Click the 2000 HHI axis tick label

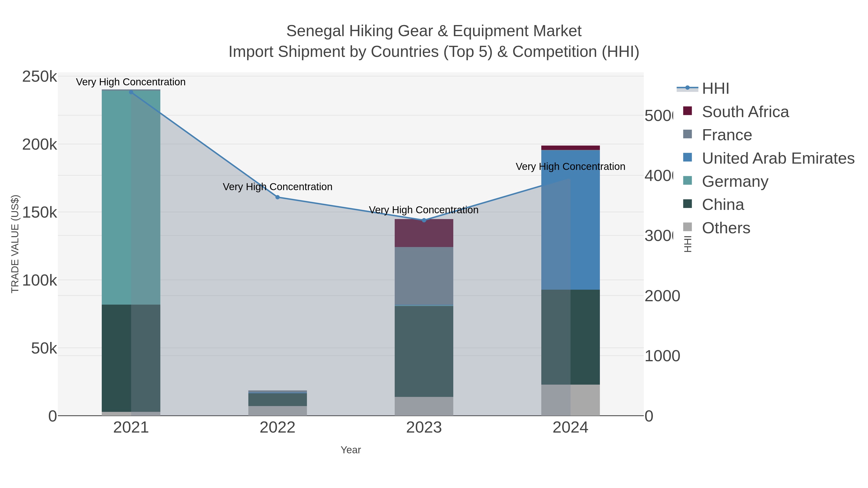click(x=663, y=296)
